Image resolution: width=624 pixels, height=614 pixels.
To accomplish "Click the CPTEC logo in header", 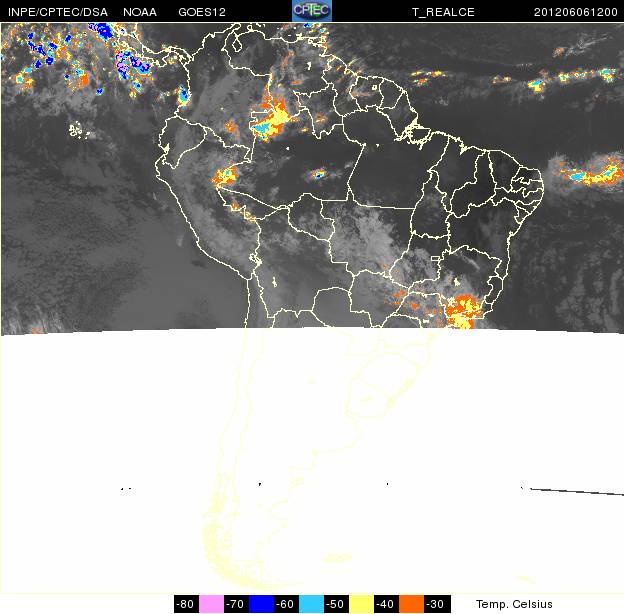I will click(x=312, y=11).
